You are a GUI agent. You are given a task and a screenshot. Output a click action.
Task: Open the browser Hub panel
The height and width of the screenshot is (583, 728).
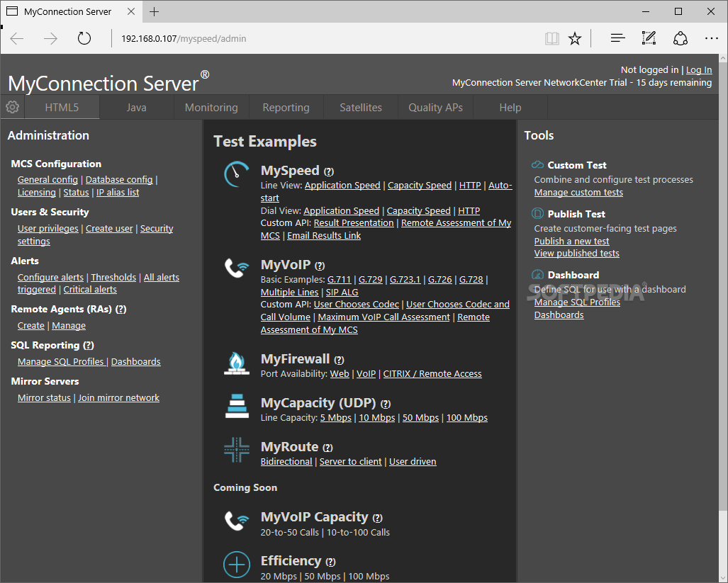(x=617, y=38)
